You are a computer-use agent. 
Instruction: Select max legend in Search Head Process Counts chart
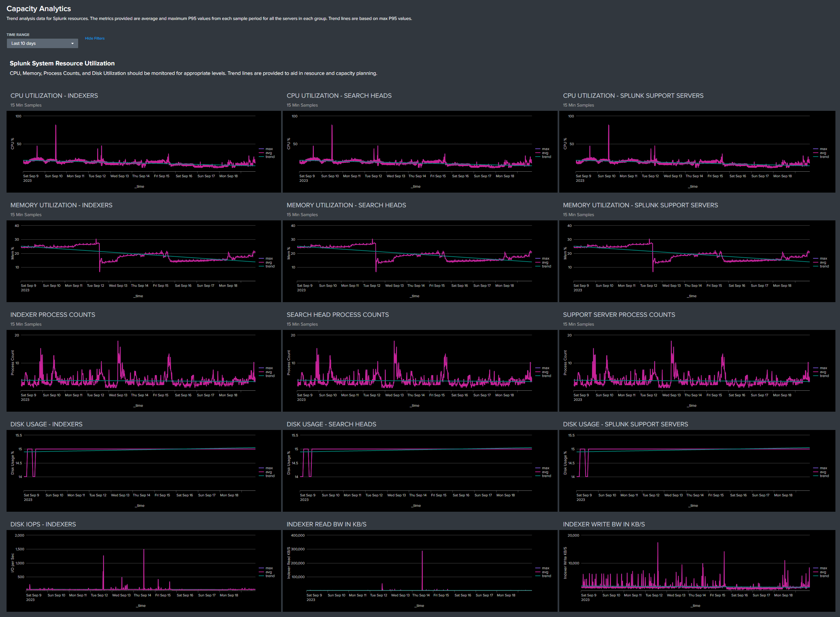point(543,368)
